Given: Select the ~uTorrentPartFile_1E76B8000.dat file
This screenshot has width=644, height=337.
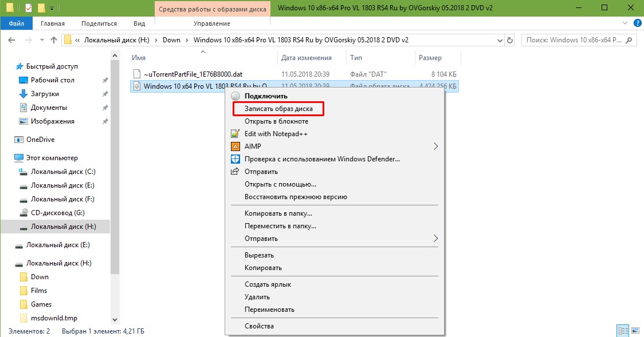Looking at the screenshot, I should 193,74.
